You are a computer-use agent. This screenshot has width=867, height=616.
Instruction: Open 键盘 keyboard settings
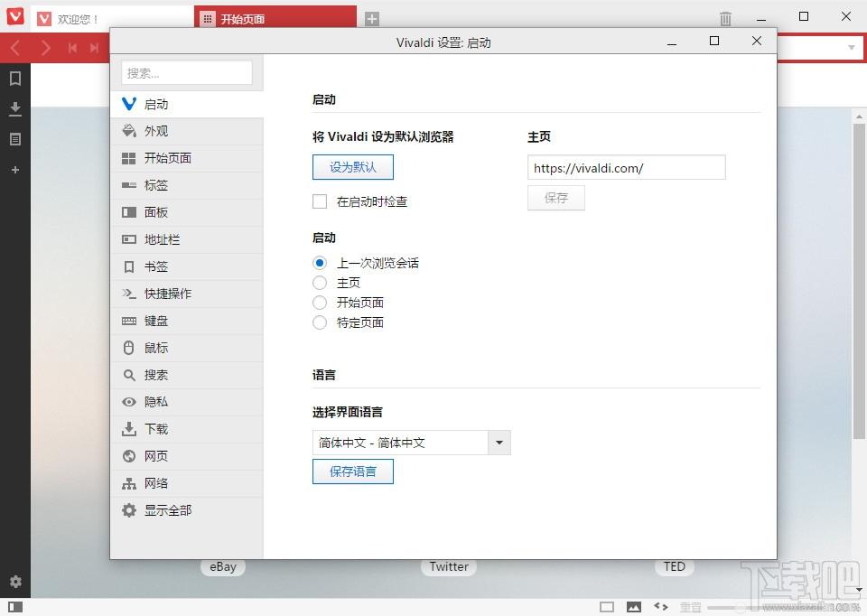point(187,321)
